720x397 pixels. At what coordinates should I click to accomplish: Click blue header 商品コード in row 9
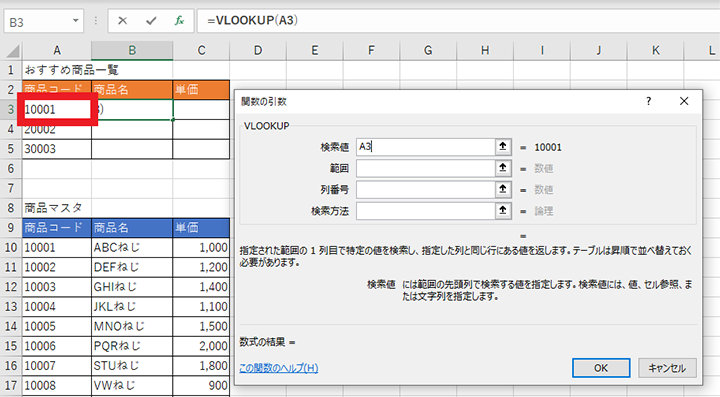56,228
